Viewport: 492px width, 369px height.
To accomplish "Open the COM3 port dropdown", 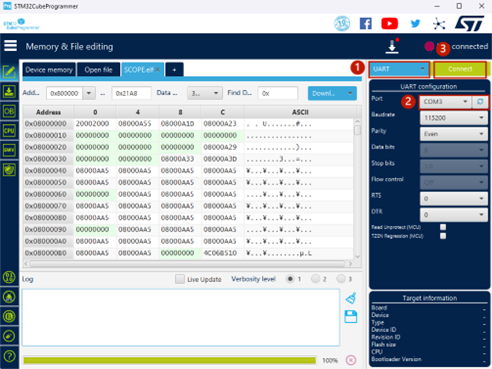I will pyautogui.click(x=445, y=101).
